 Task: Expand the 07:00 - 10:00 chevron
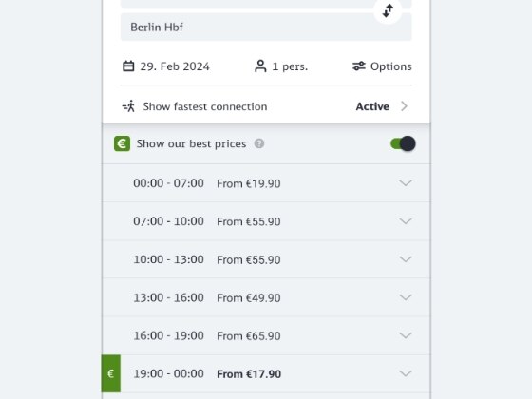click(x=406, y=221)
